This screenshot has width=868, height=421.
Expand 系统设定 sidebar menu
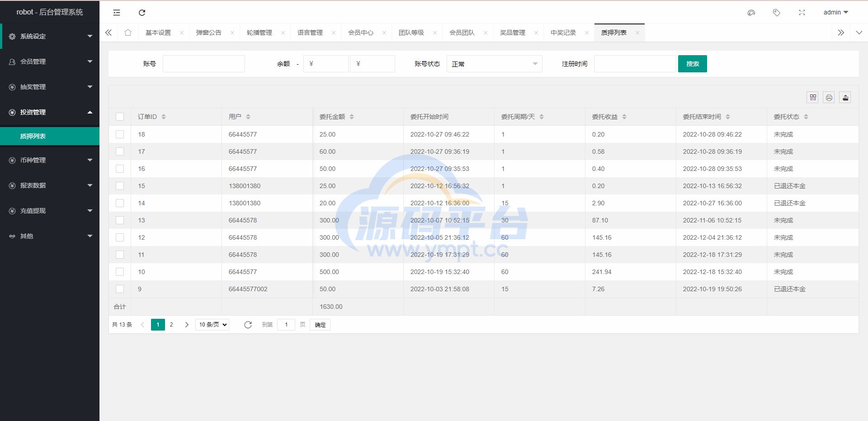50,36
